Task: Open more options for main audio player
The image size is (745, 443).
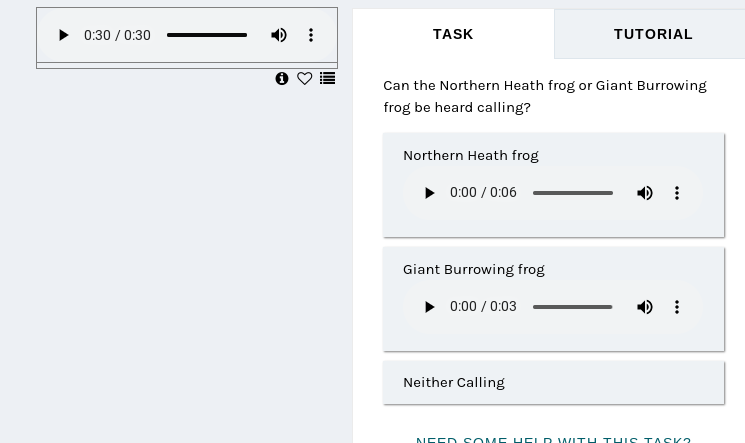Action: (x=311, y=35)
